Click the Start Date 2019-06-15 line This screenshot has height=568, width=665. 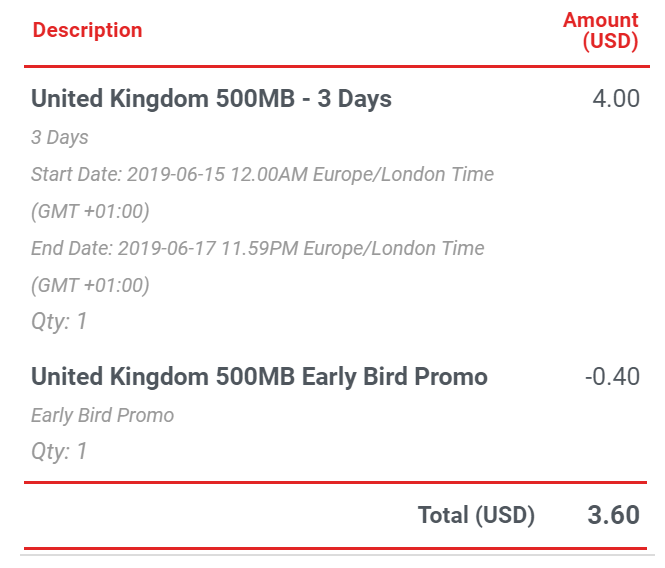[x=263, y=174]
